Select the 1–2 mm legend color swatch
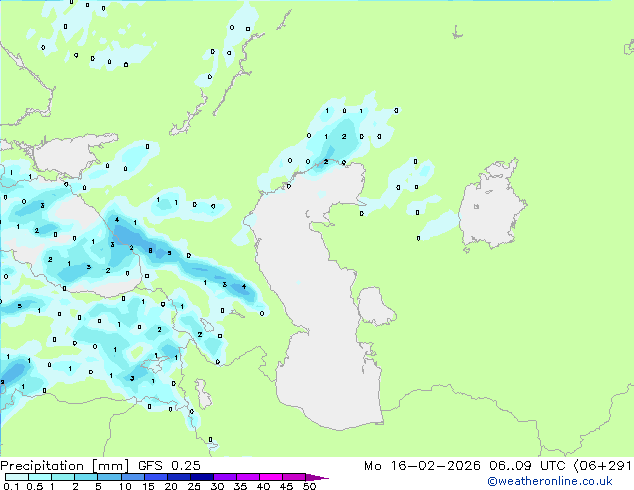This screenshot has width=634, height=490. click(63, 477)
